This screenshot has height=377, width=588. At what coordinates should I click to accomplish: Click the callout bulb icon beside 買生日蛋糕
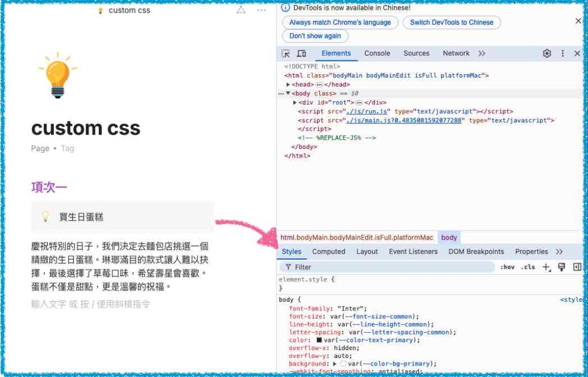pyautogui.click(x=45, y=217)
